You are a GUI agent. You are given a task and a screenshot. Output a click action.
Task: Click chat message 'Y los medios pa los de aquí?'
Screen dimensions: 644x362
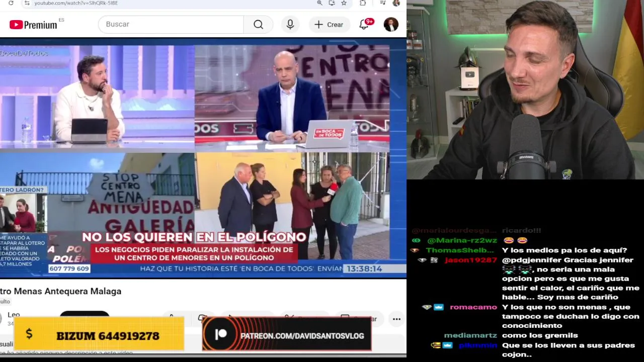564,250
